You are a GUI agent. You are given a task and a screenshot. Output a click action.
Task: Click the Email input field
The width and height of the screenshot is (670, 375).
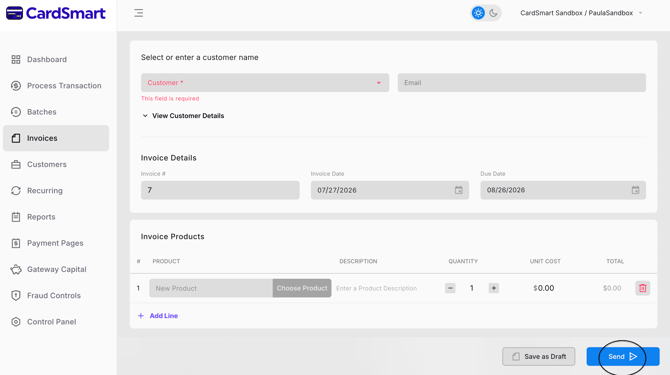point(522,83)
